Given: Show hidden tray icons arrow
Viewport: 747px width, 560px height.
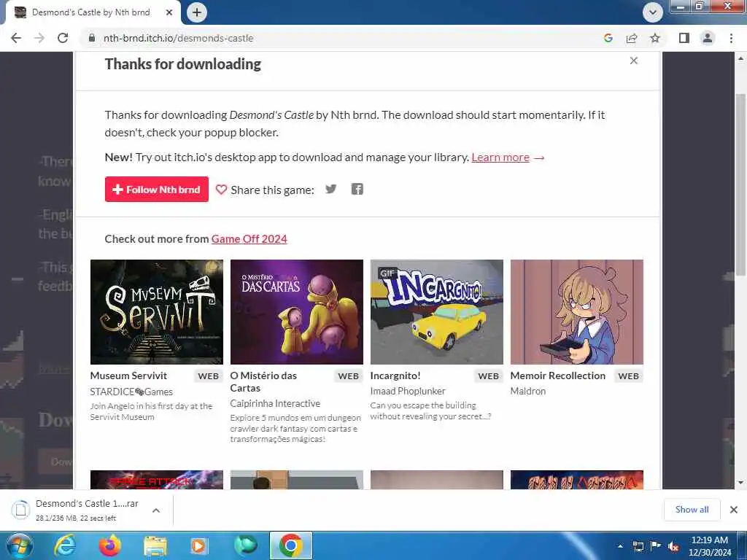Looking at the screenshot, I should pos(620,546).
